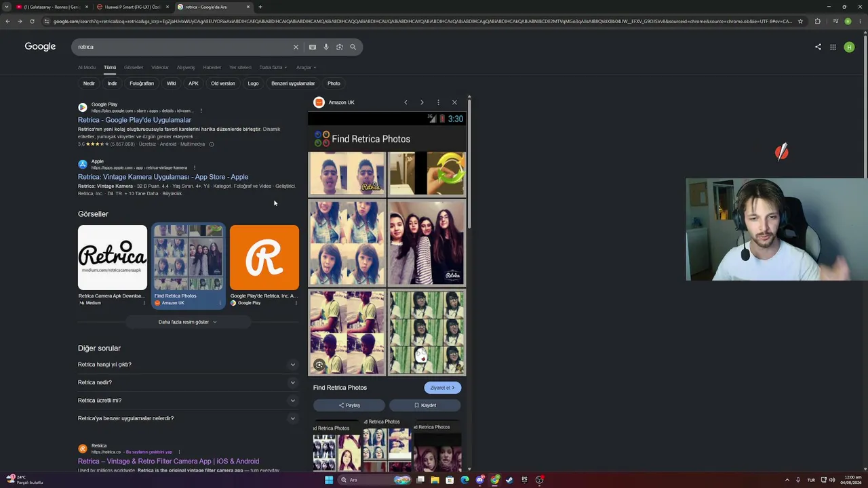Open Chrome three-dot menu
868x488 pixels.
point(861,21)
